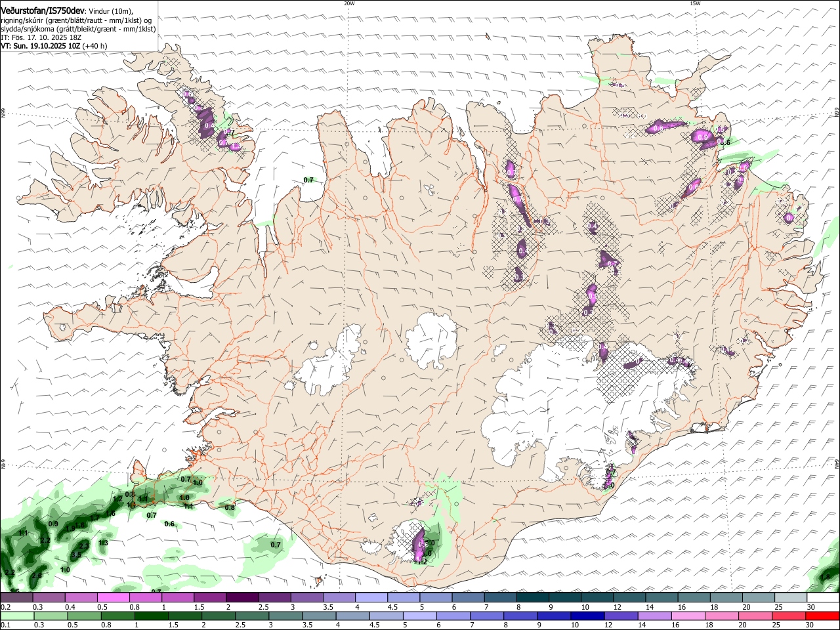The image size is (840, 630).
Task: Click the 1.3 precipitation value offshore southwest
Action: [x=103, y=543]
